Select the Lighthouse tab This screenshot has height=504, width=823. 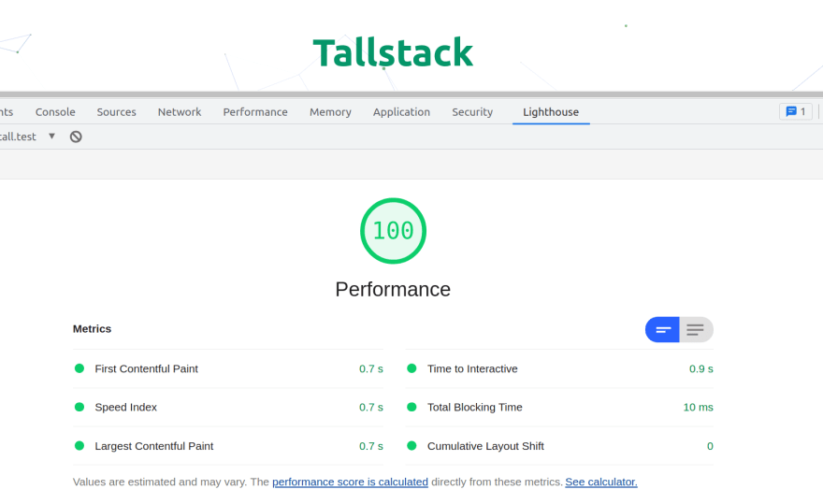pos(551,112)
